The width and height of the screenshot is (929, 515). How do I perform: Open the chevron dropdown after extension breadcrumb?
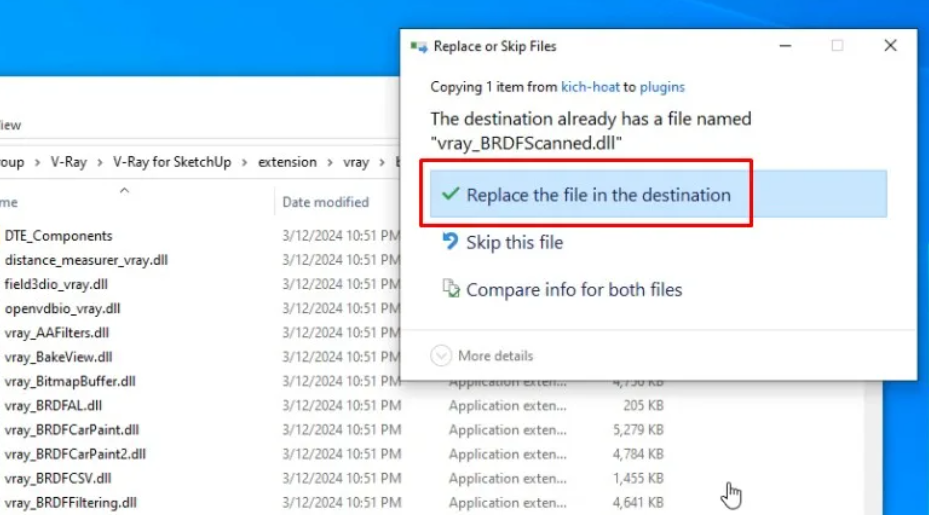(329, 162)
